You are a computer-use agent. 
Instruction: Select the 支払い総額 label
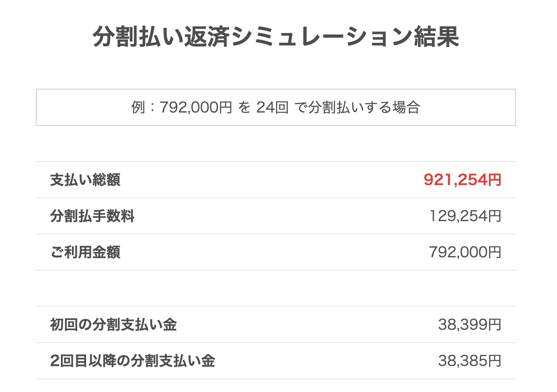85,180
